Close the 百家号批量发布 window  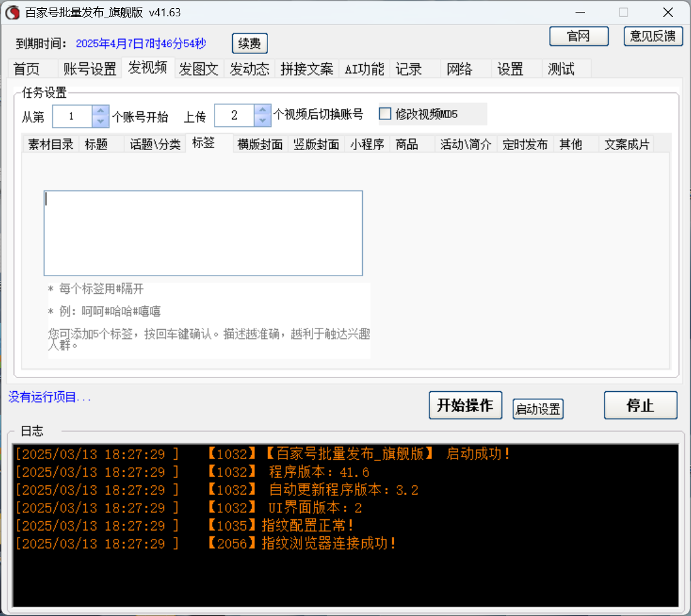(668, 13)
